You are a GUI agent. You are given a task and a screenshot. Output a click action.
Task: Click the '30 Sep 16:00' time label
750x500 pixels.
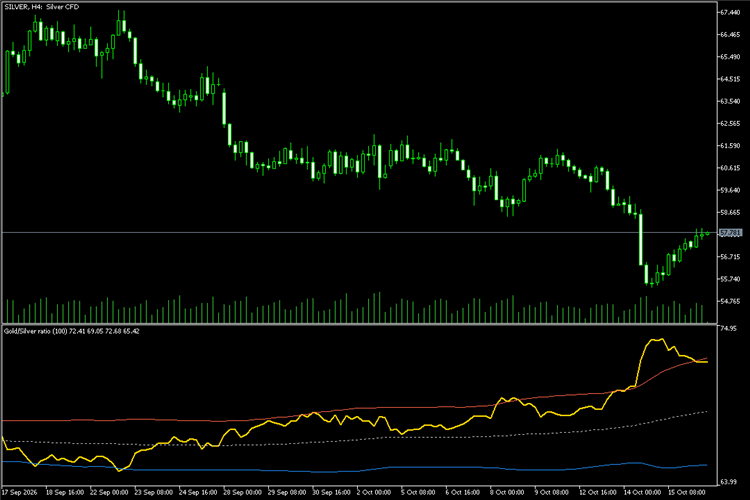pos(331,492)
